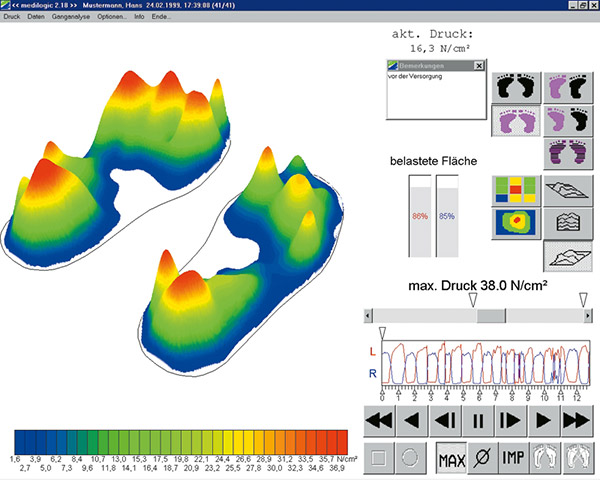Click the timeline scrollbar thumb
600x480 pixels.
coord(491,315)
